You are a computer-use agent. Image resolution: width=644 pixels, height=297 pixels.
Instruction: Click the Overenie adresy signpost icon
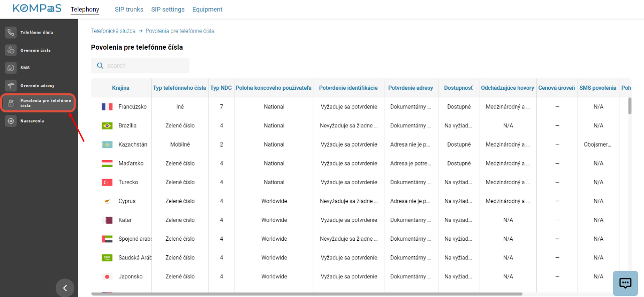tap(11, 85)
